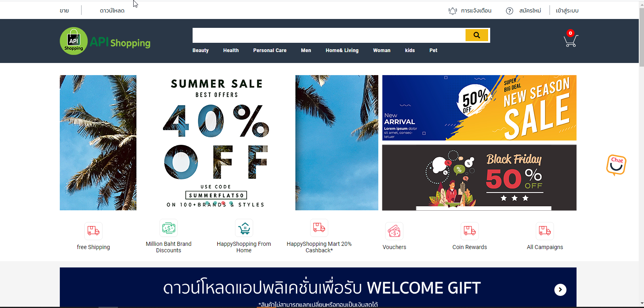Advance the Welcome Gift banner arrow
Screen dimensions: 644x308
click(560, 289)
